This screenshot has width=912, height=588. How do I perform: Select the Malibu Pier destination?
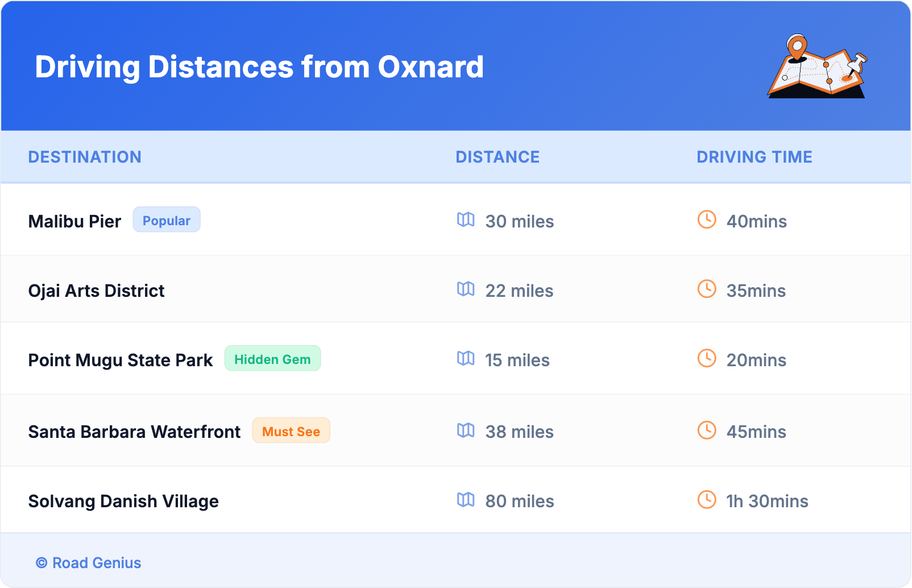click(x=74, y=221)
